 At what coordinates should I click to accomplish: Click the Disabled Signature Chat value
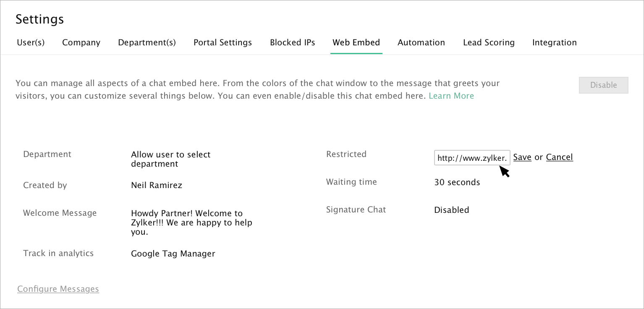[451, 210]
